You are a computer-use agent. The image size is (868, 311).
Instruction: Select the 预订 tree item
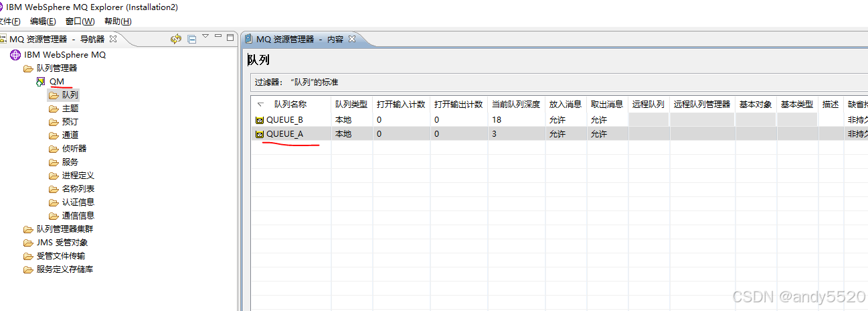pos(70,122)
